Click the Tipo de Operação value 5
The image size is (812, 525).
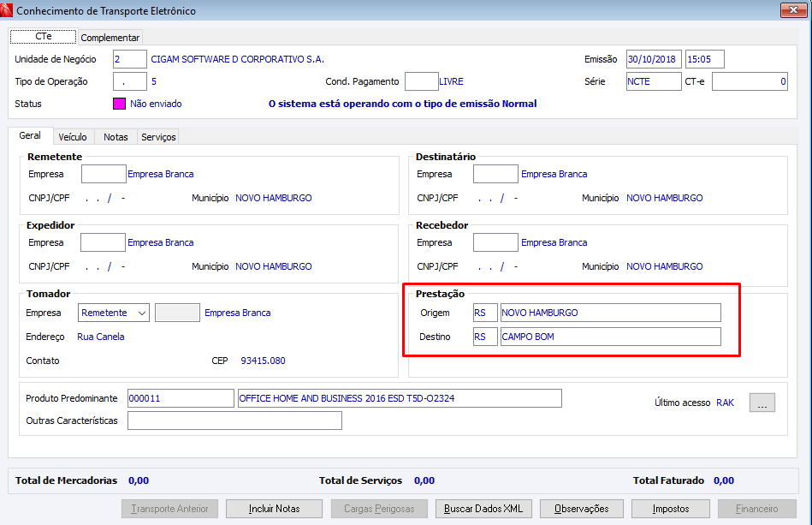[154, 81]
